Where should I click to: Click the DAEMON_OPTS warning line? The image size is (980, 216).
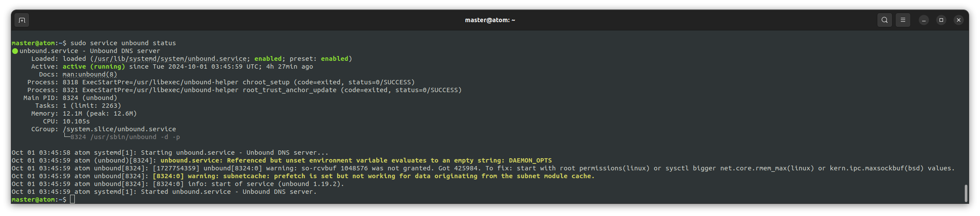click(282, 160)
